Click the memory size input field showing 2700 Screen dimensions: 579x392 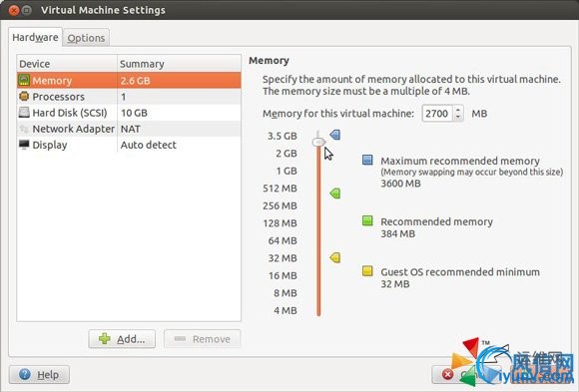coord(437,114)
